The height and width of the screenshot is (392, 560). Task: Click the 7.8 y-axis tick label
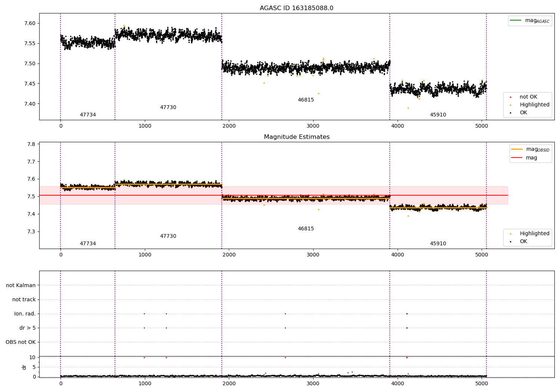pos(31,144)
